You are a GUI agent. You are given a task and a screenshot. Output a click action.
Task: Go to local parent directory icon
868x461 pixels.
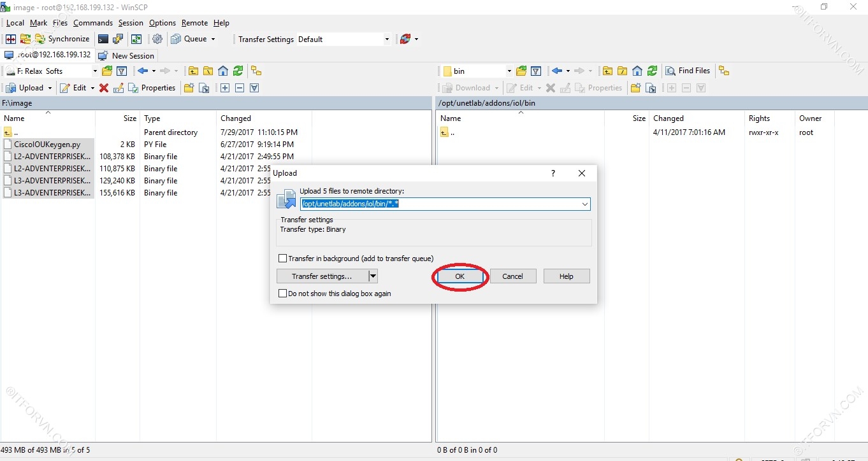(193, 71)
